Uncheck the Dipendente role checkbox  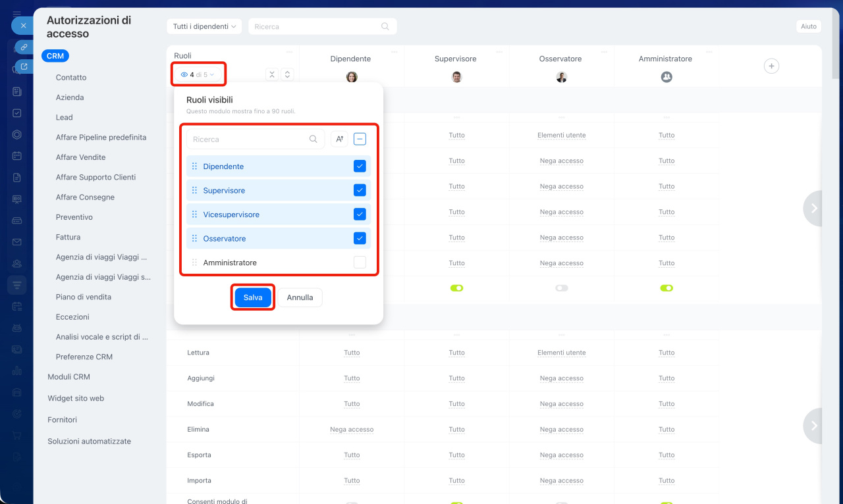point(360,166)
